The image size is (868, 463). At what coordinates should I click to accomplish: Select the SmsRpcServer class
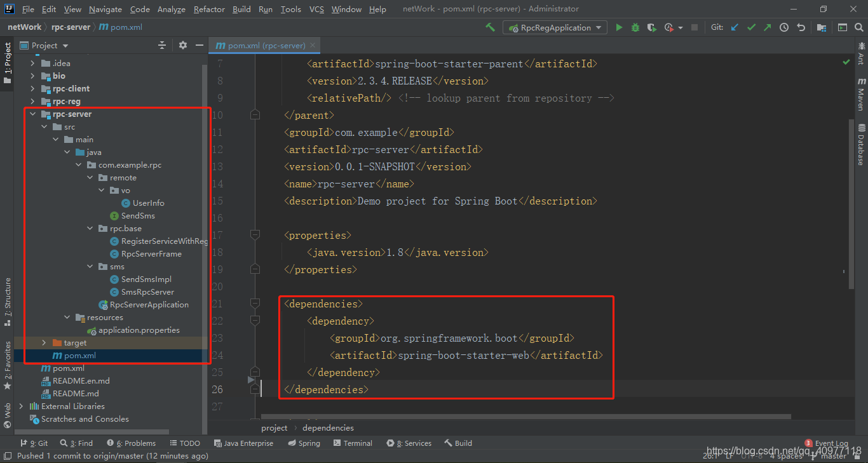pyautogui.click(x=147, y=292)
